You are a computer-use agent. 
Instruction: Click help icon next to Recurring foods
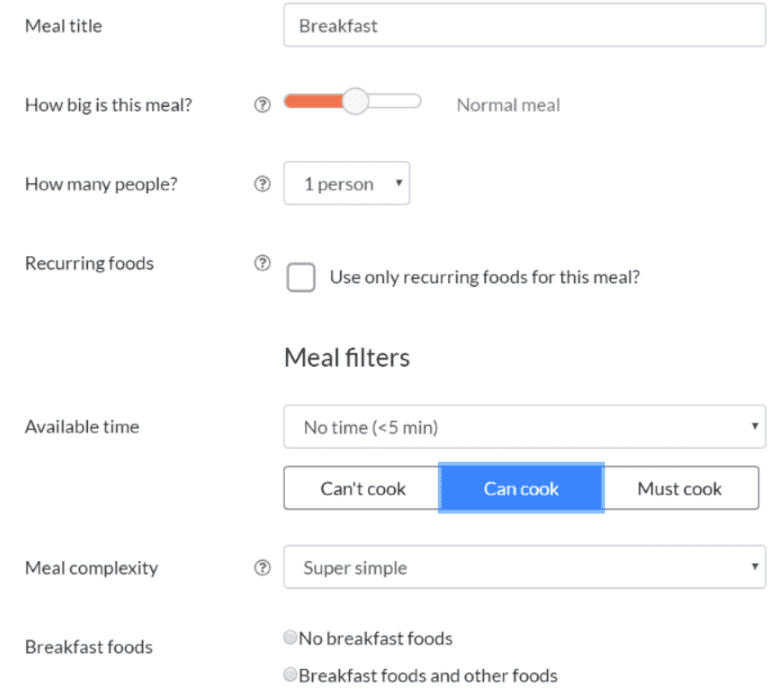[x=262, y=263]
